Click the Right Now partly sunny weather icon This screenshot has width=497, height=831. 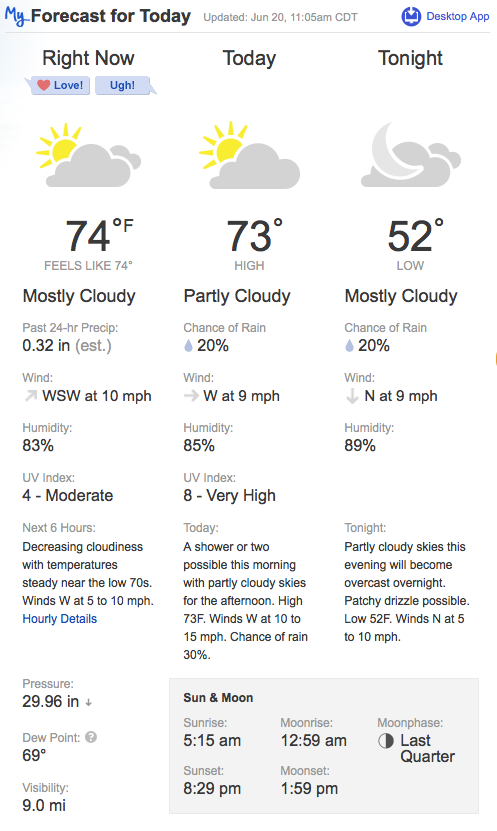88,155
